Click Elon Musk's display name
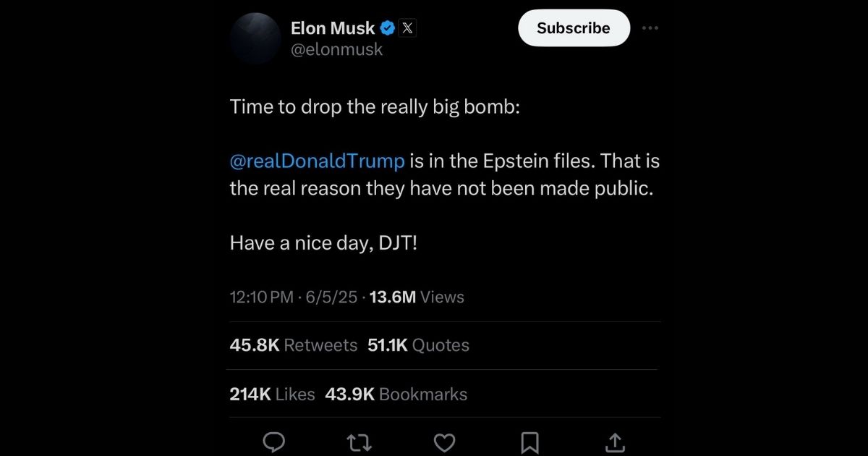Screen dimensions: 868x456 333,28
